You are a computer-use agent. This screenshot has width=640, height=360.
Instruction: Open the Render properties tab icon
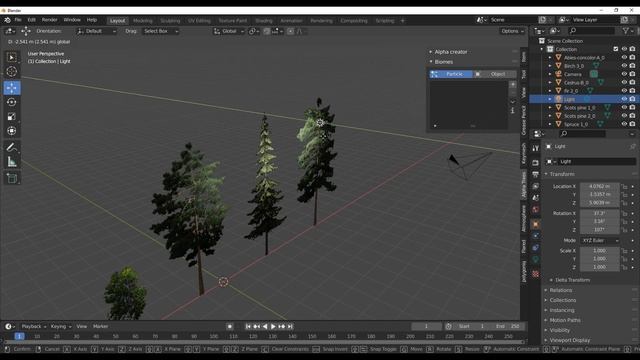point(536,162)
